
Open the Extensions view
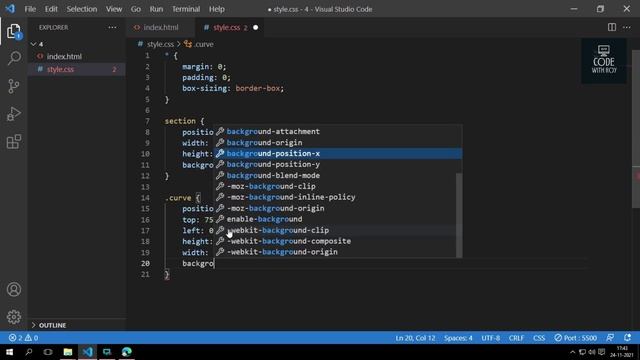[14, 142]
